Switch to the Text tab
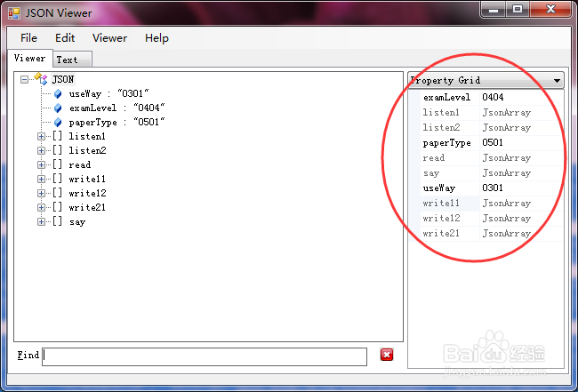This screenshot has width=578, height=392. tap(73, 60)
